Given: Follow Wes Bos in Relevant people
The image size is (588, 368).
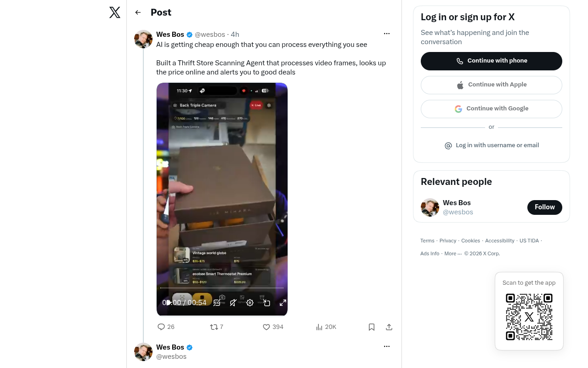Looking at the screenshot, I should pos(545,207).
